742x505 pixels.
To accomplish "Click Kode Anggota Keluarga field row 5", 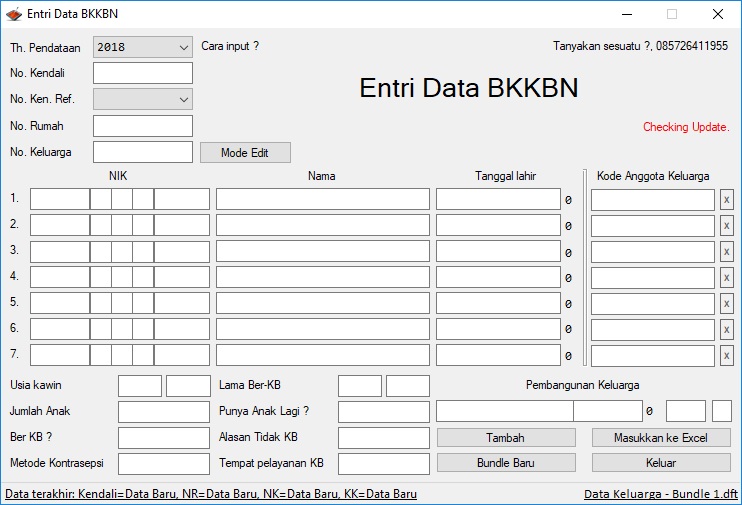I will click(x=653, y=304).
